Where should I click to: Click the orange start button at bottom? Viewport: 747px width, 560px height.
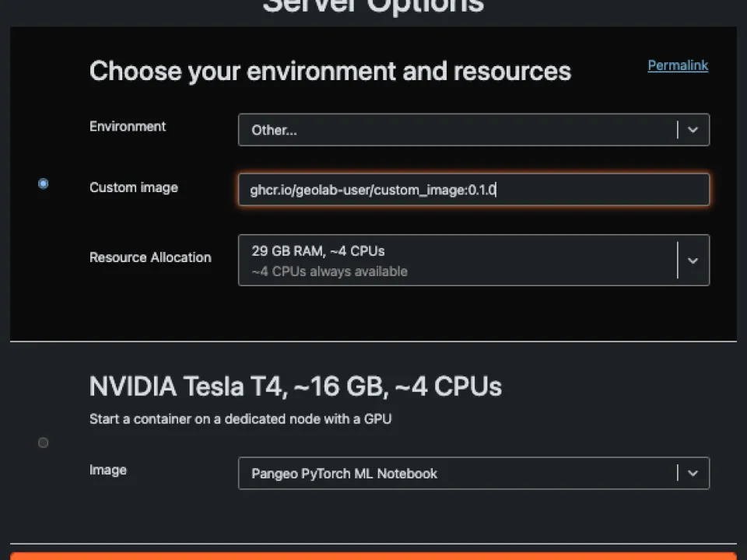tap(373, 556)
